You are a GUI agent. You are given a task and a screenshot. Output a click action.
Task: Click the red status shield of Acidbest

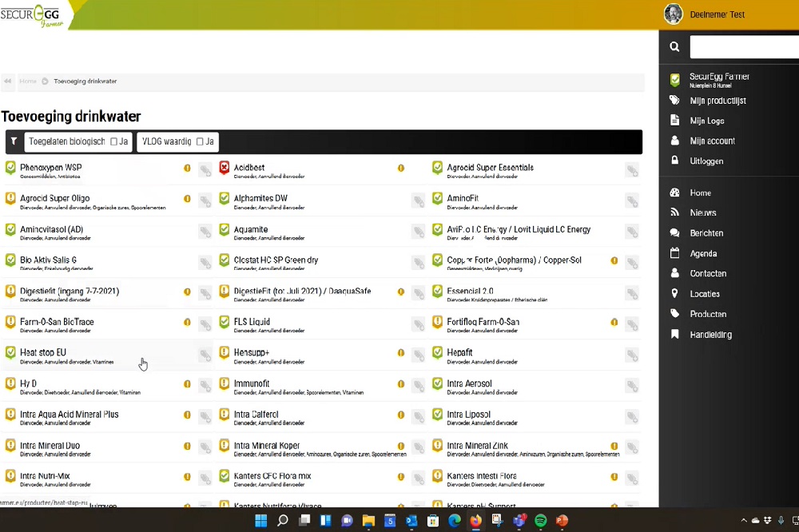click(225, 168)
